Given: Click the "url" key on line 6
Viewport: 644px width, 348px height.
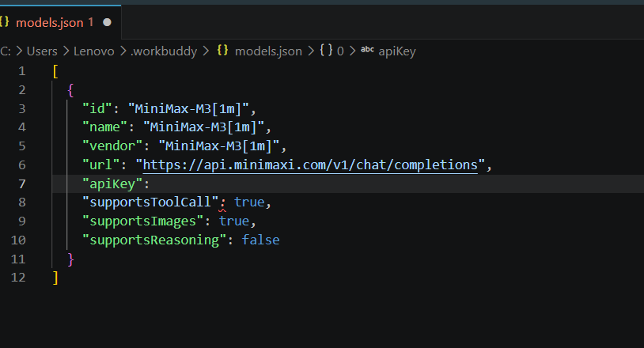Looking at the screenshot, I should pos(101,165).
